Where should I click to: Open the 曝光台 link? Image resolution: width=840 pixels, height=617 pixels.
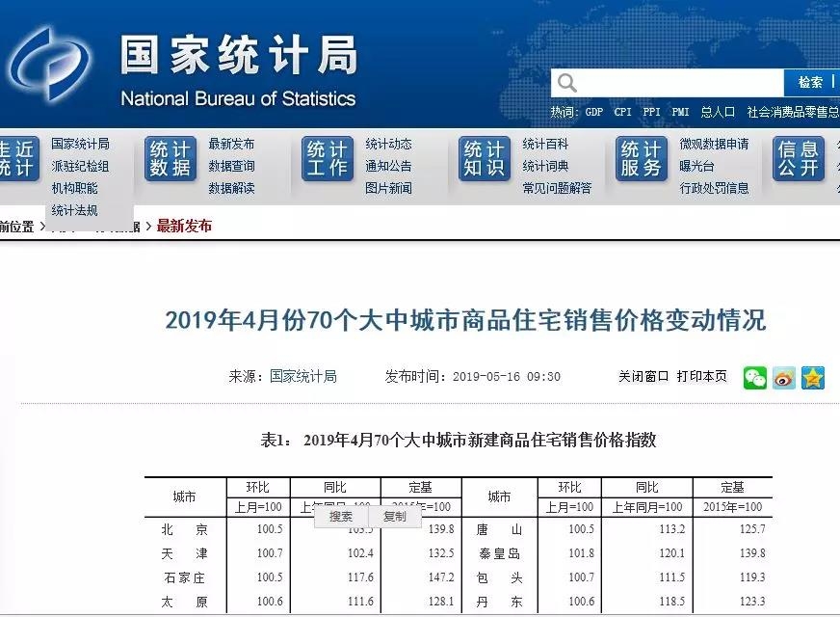(x=696, y=166)
